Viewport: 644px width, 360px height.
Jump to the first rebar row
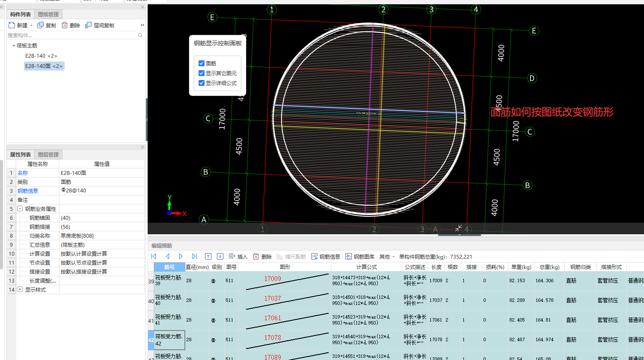tap(154, 257)
